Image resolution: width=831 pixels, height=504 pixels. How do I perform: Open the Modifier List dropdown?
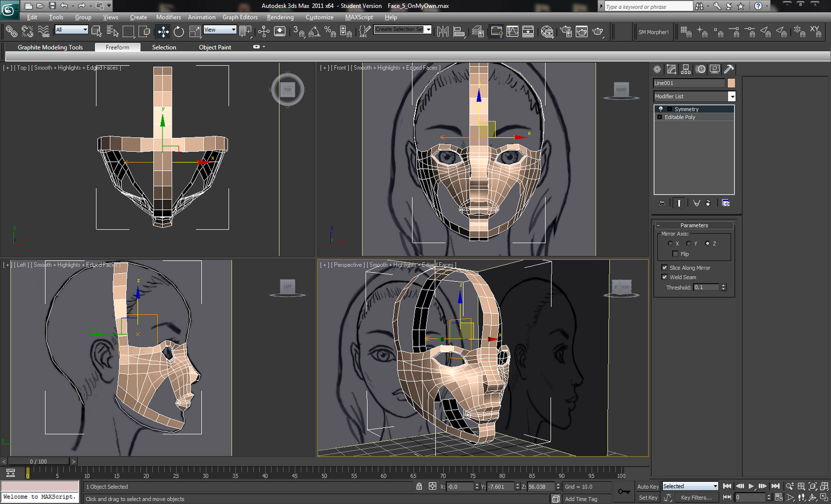732,97
